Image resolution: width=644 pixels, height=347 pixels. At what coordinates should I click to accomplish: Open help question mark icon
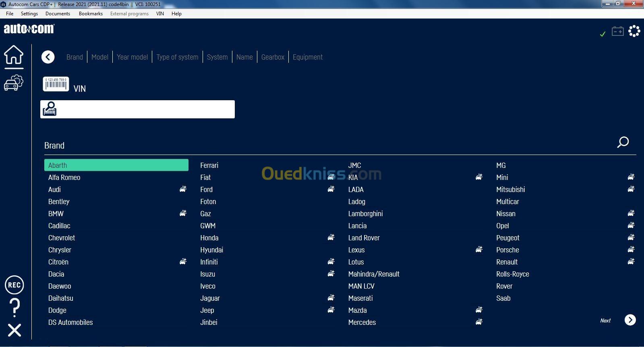pyautogui.click(x=14, y=308)
